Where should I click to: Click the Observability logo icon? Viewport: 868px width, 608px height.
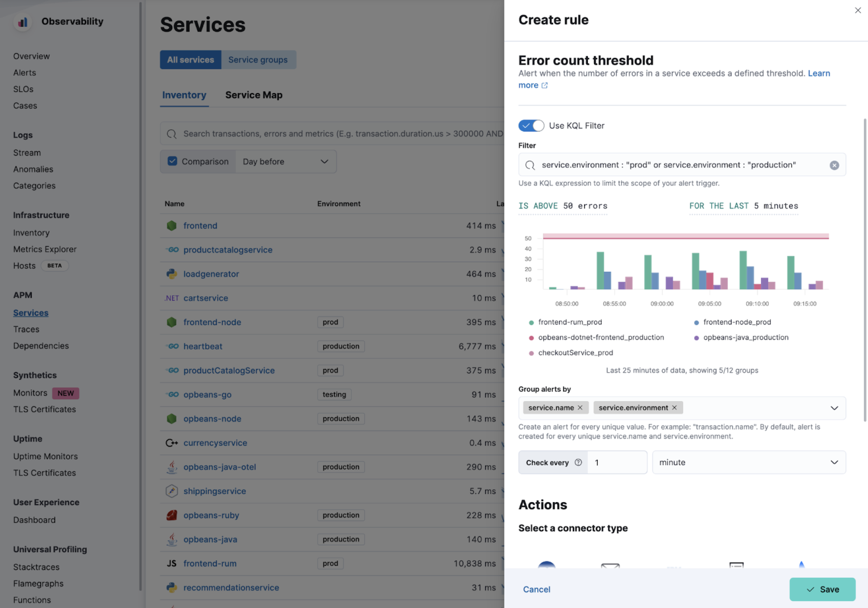[x=22, y=22]
